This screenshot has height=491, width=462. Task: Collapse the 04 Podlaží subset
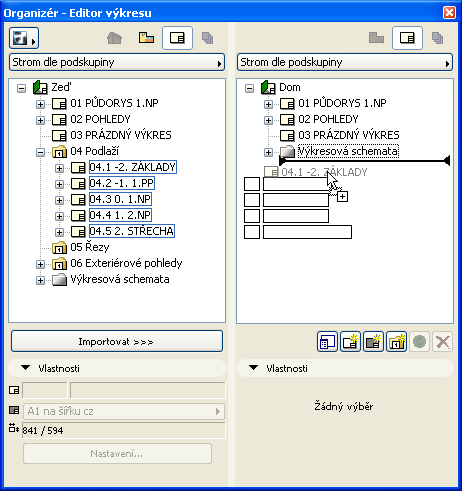point(40,152)
